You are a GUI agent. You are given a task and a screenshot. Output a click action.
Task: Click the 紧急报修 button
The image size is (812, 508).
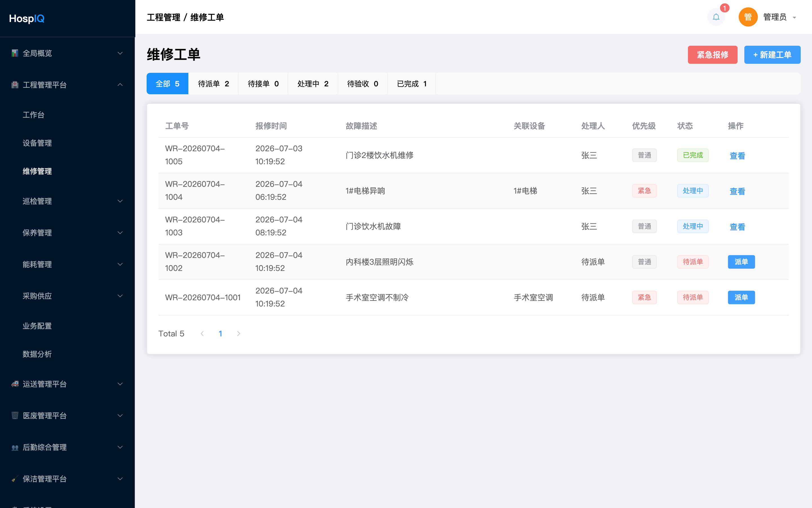(x=712, y=55)
